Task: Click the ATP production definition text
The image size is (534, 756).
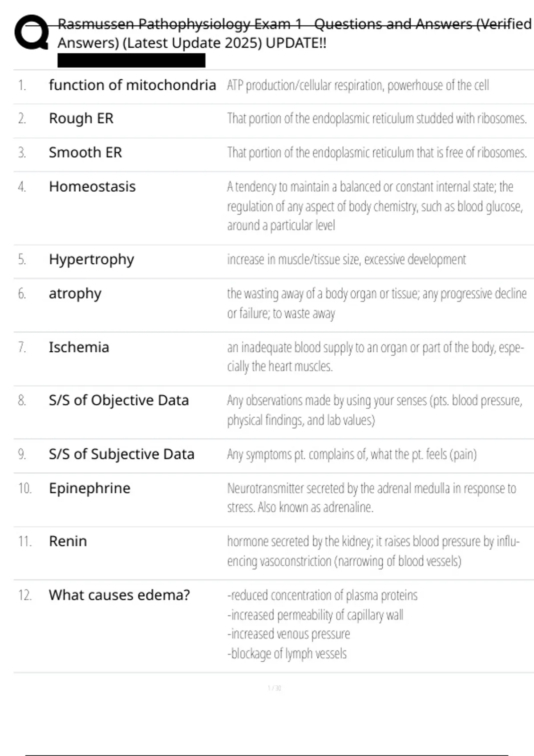Action: pyautogui.click(x=358, y=85)
